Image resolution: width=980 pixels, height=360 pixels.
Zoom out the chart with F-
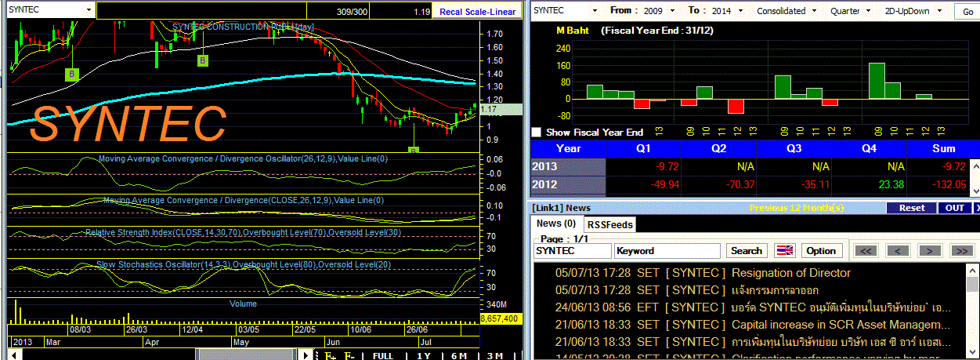click(350, 355)
